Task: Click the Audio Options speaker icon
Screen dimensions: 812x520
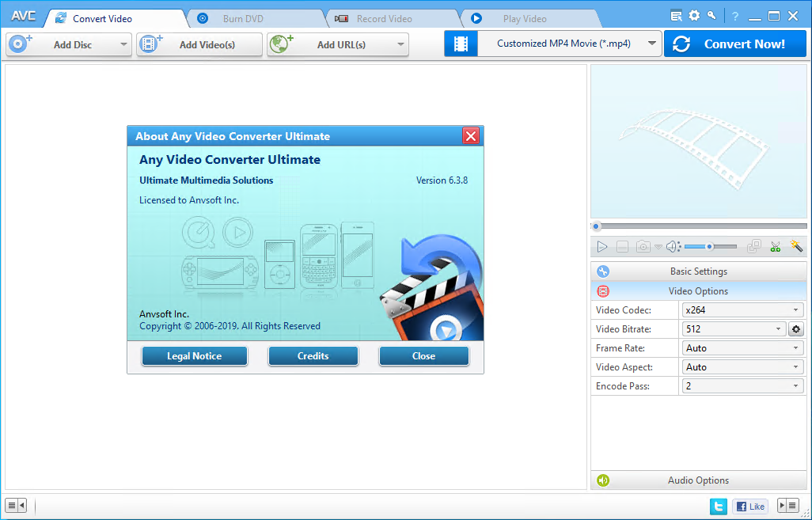Action: (x=603, y=480)
